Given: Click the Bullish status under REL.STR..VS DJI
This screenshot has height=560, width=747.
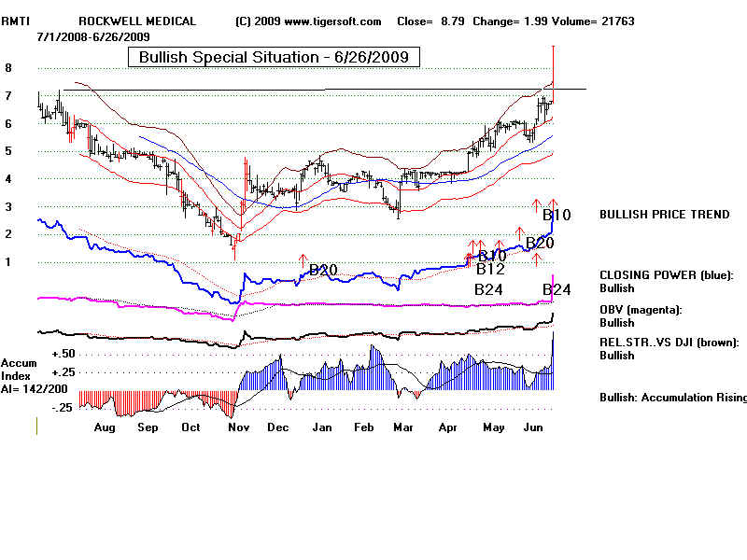Looking at the screenshot, I should coord(617,356).
